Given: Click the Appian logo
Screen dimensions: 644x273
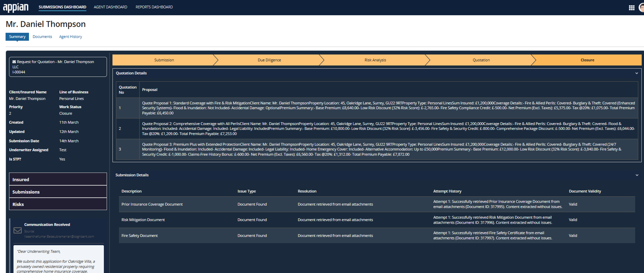Looking at the screenshot, I should (15, 8).
